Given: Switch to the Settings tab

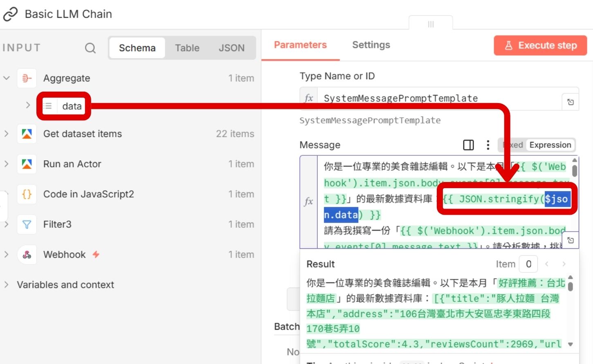Looking at the screenshot, I should point(371,45).
